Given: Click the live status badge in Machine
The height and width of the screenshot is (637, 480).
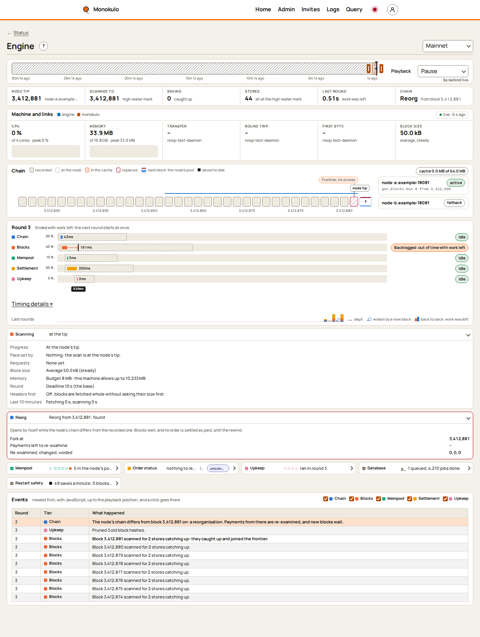Looking at the screenshot, I should point(453,115).
